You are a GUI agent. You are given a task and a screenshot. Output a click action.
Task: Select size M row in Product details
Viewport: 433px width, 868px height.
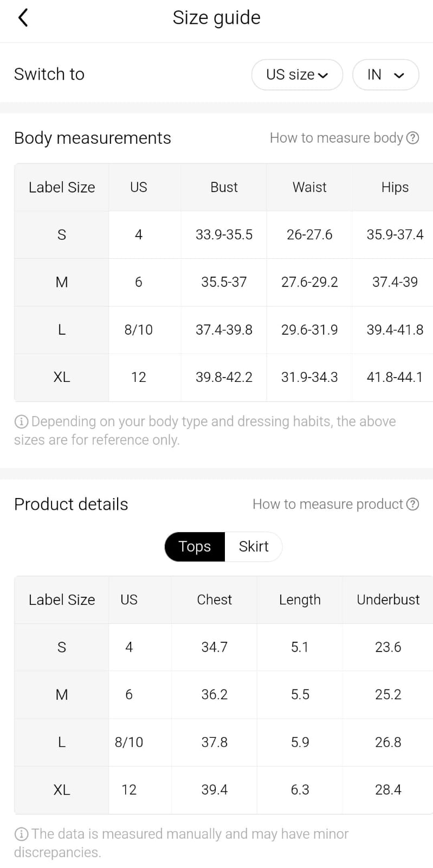click(62, 694)
